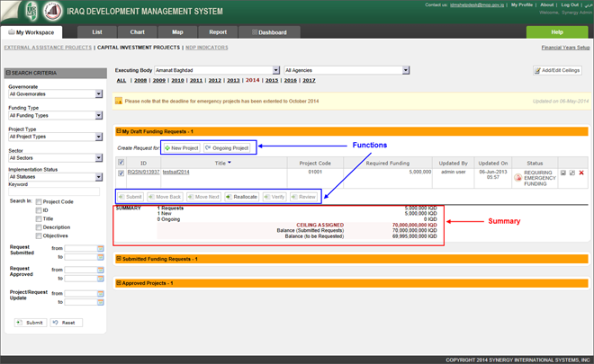This screenshot has width=594, height=364.
Task: Switch to the Report tab
Action: pyautogui.click(x=218, y=32)
